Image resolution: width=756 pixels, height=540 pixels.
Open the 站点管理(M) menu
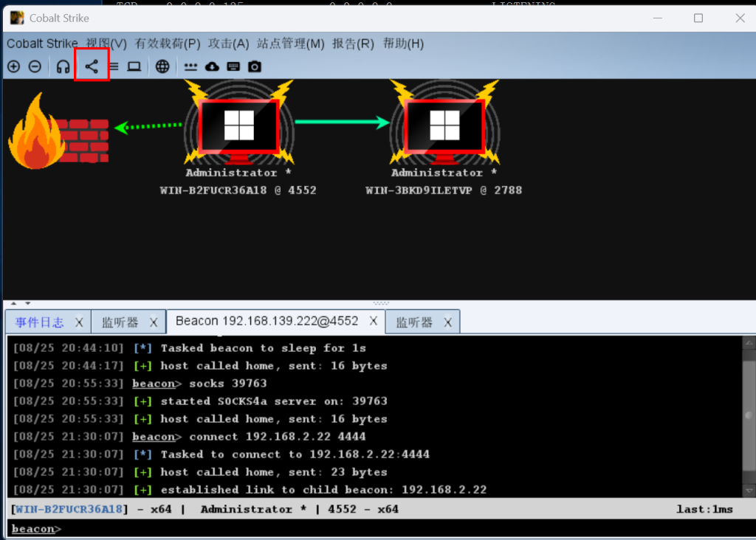(x=291, y=44)
